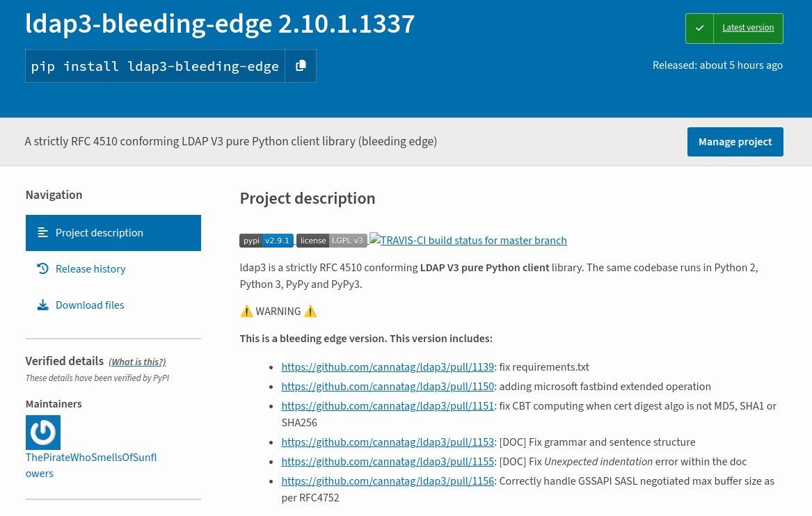Click the maintainer avatar image

coord(43,432)
